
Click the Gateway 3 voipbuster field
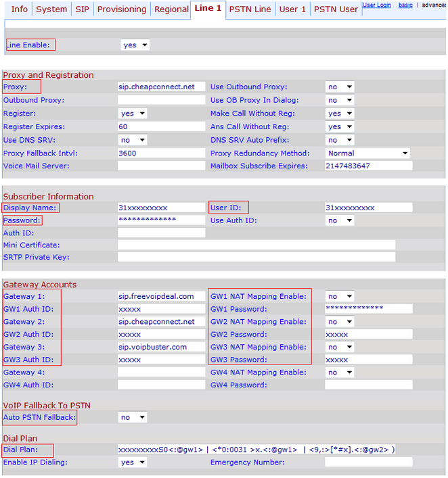[x=162, y=347]
